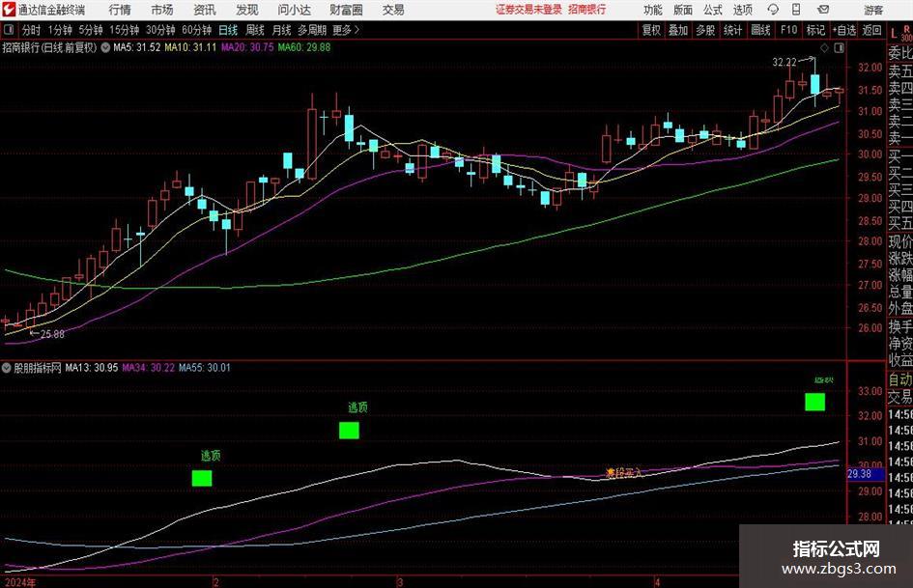Click the 叠加 overlay toolbar button
The image size is (913, 588).
pos(678,30)
